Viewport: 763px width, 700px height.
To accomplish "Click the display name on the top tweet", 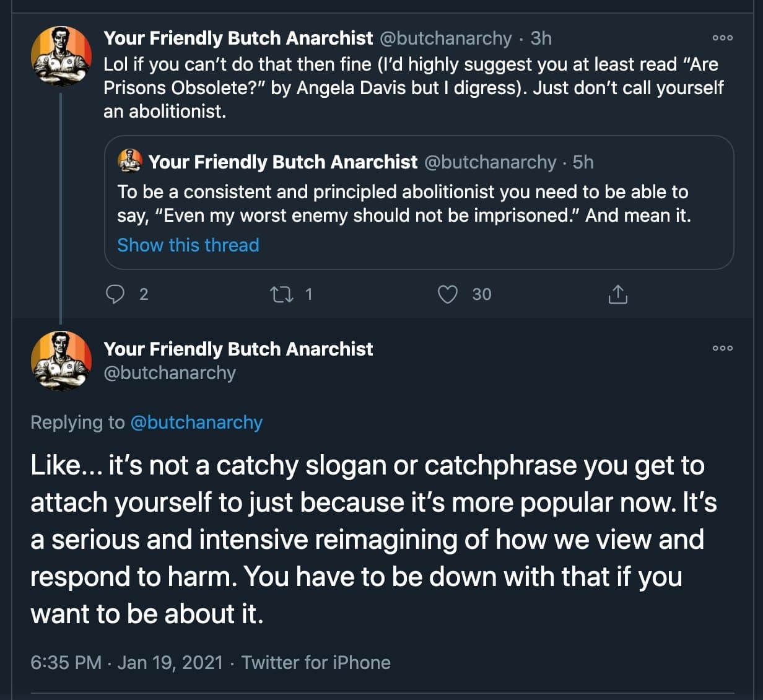I will pyautogui.click(x=238, y=38).
